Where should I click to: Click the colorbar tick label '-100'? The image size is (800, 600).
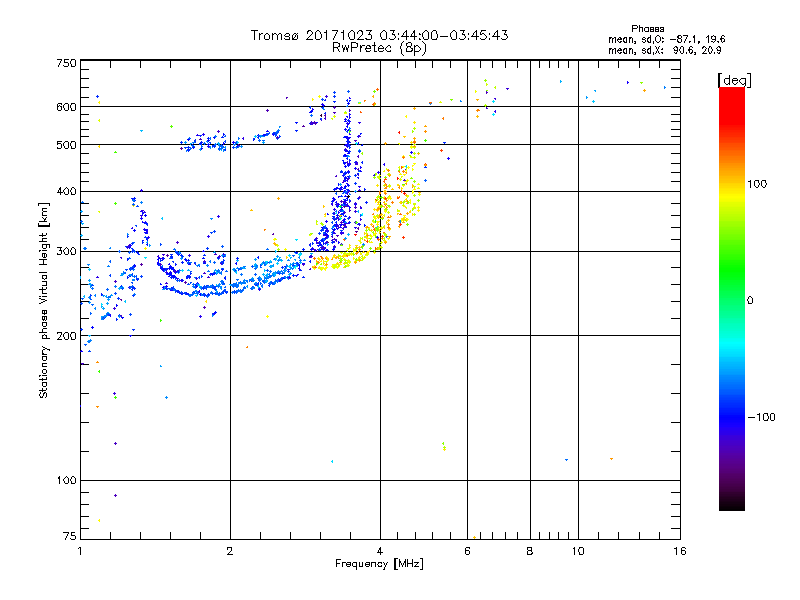click(x=761, y=417)
